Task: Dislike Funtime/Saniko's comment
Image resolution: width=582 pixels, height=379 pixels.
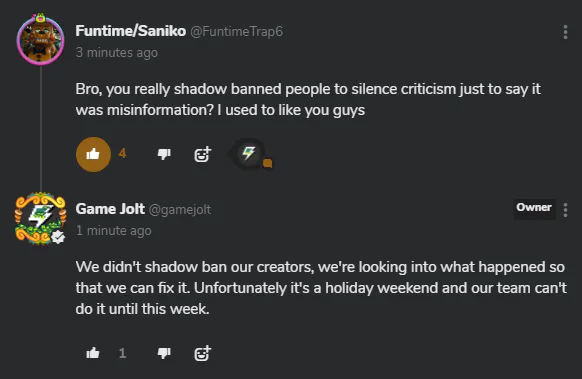Action: point(164,154)
